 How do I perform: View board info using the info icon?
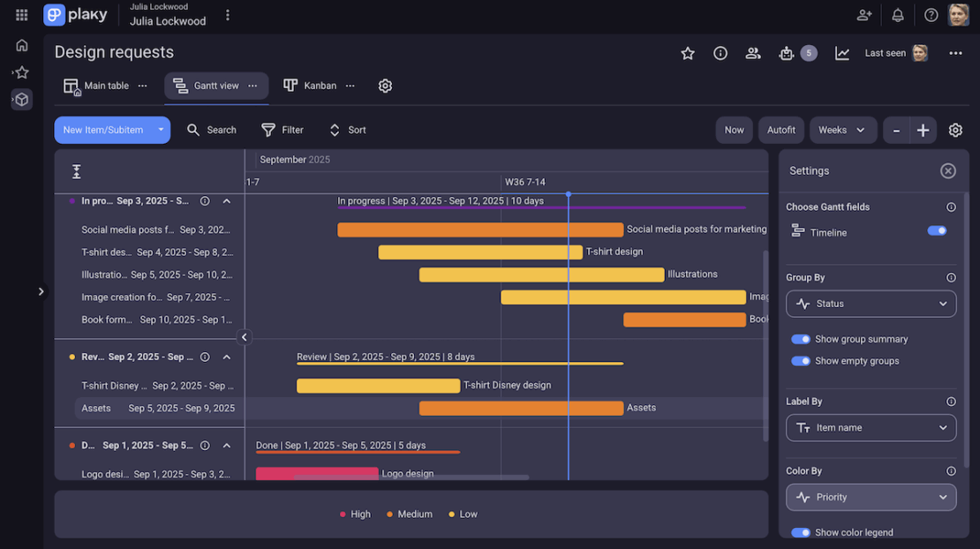(720, 53)
